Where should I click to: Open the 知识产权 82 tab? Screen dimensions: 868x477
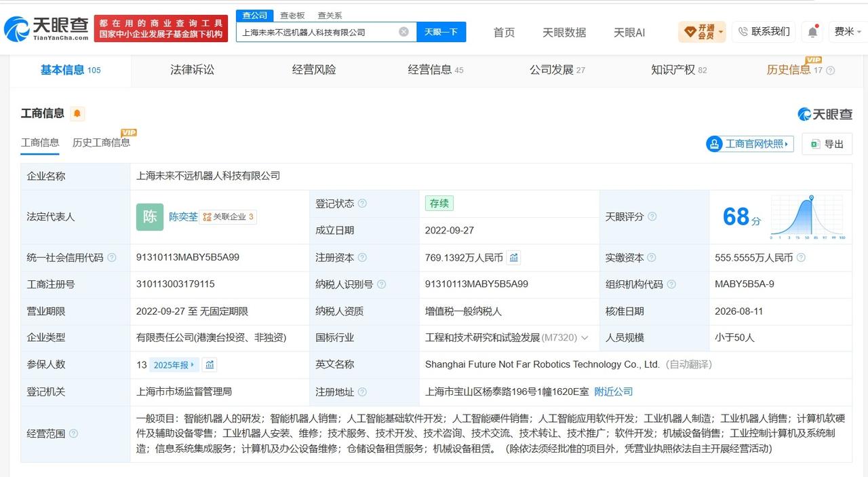tap(679, 70)
